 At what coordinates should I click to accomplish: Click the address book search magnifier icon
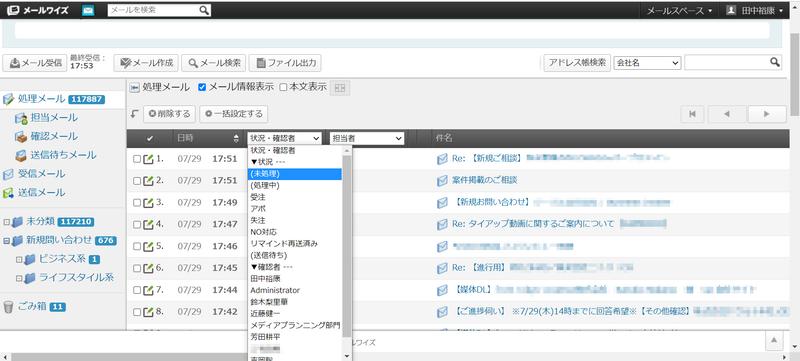[775, 62]
